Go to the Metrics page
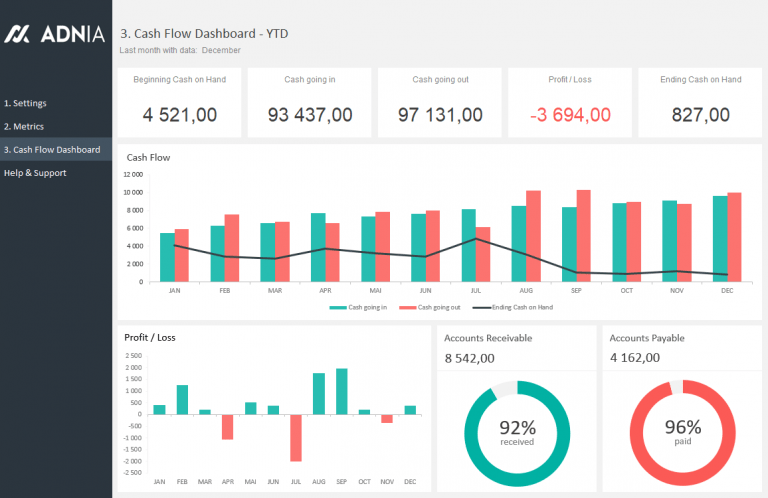The height and width of the screenshot is (498, 768). click(24, 126)
